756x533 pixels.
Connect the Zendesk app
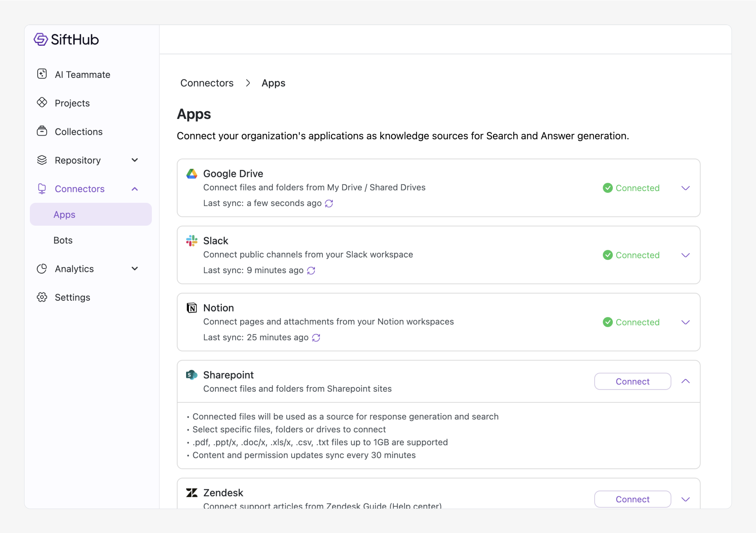click(632, 499)
